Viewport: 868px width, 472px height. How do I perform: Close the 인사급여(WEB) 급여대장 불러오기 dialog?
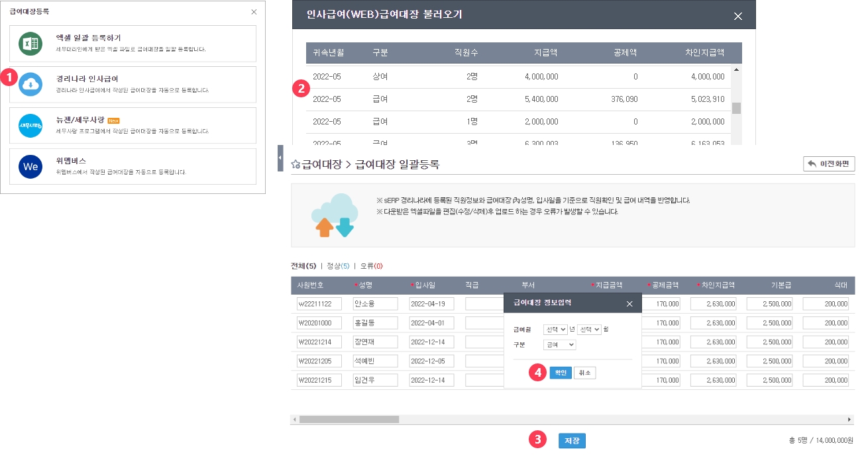click(x=737, y=17)
